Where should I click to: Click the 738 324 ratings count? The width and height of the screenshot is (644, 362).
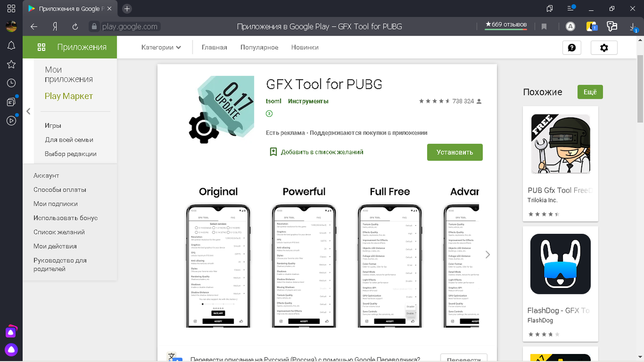[463, 101]
